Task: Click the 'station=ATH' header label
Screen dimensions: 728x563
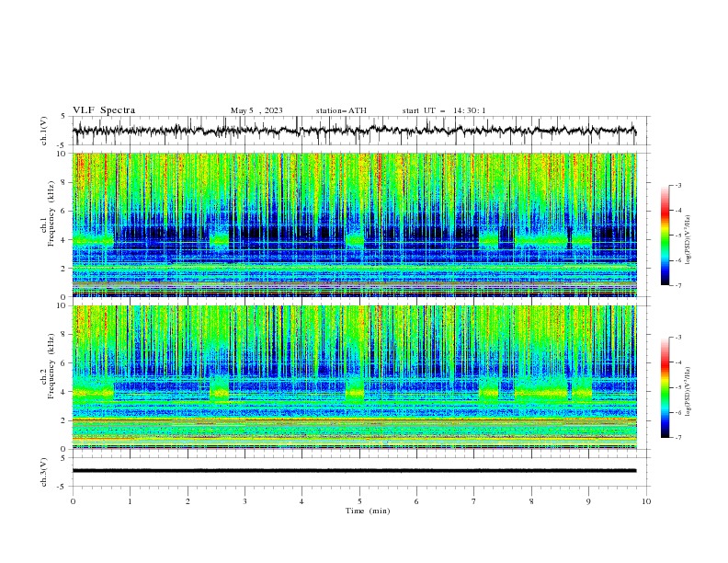Action: tap(341, 110)
